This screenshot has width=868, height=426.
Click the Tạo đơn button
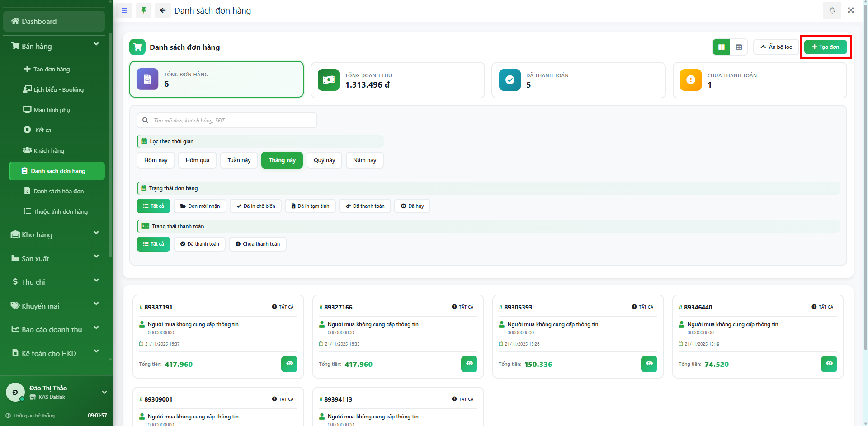826,47
